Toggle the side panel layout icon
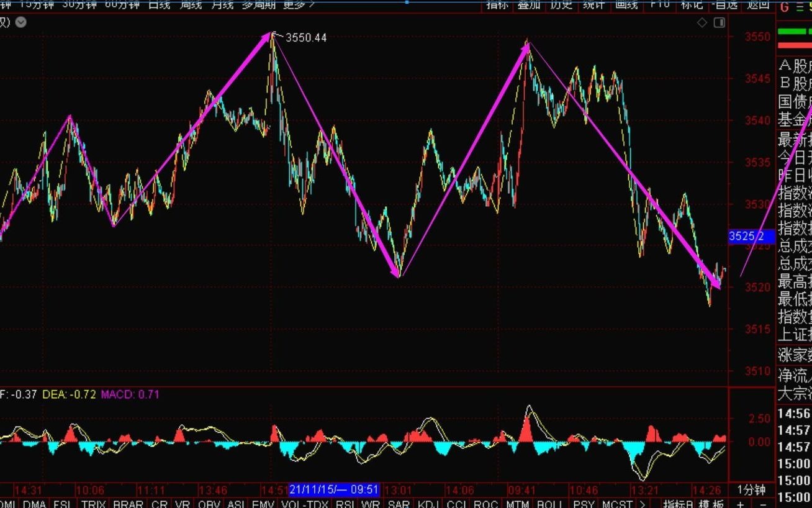Viewport: 812px width, 508px height. pyautogui.click(x=719, y=22)
